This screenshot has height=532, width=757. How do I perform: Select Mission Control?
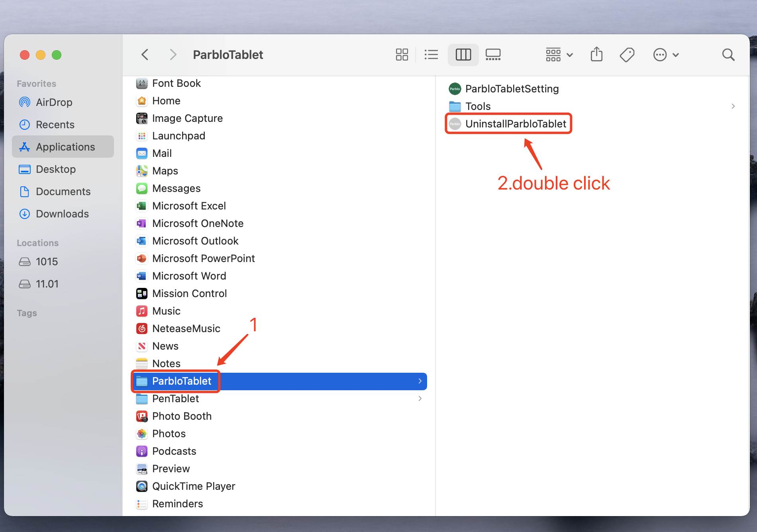pos(279,293)
